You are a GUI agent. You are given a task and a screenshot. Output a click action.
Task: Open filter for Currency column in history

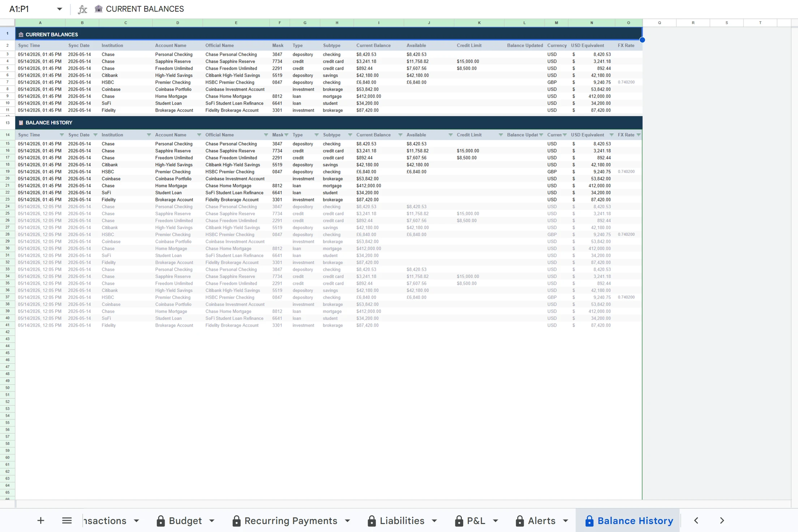click(565, 135)
